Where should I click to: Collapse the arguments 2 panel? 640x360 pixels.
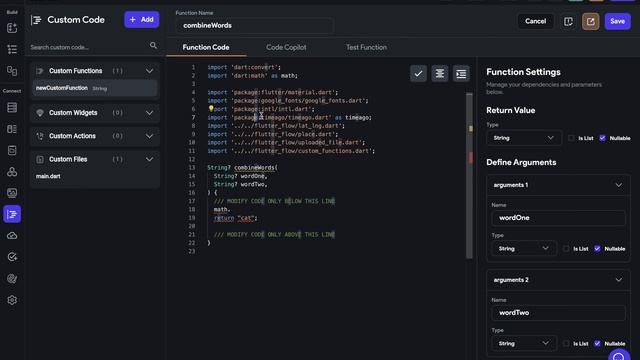click(618, 280)
